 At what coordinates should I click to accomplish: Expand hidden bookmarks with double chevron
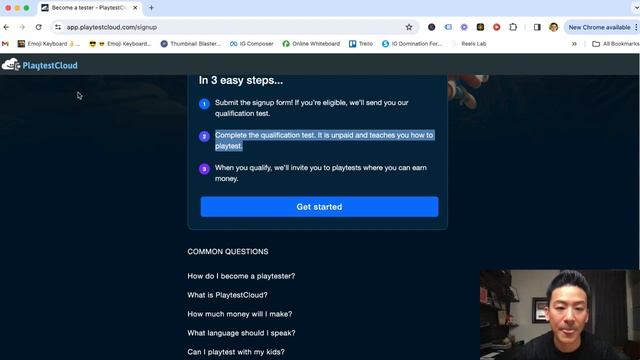click(x=574, y=44)
